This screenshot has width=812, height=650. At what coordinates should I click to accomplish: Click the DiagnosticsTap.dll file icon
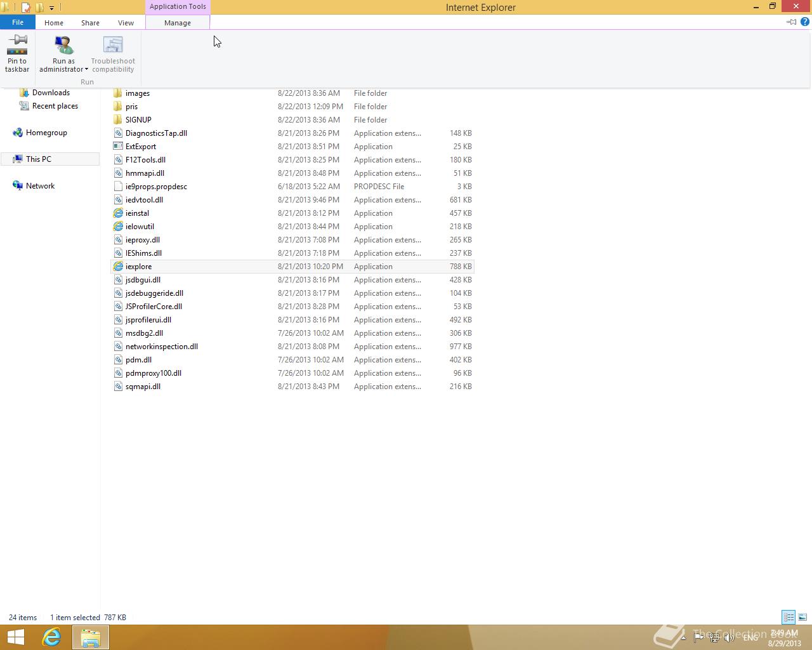pos(118,133)
